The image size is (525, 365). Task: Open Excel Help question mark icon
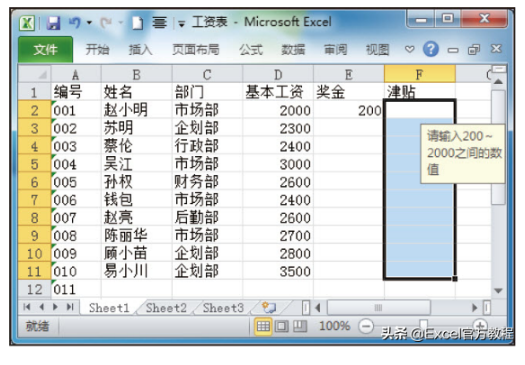pos(431,49)
